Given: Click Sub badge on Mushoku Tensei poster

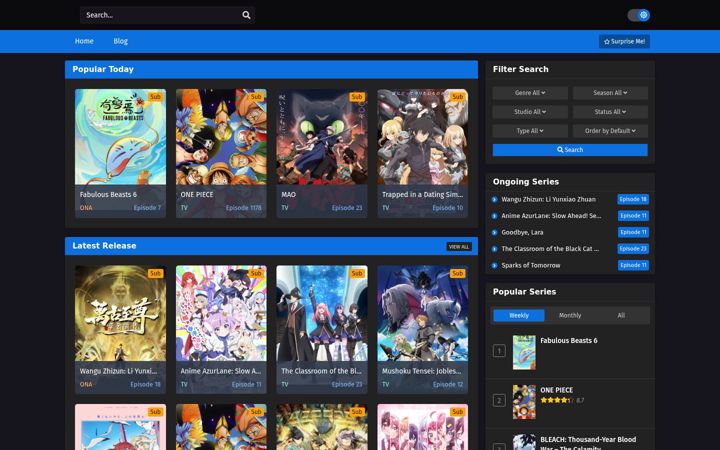Looking at the screenshot, I should click(457, 273).
